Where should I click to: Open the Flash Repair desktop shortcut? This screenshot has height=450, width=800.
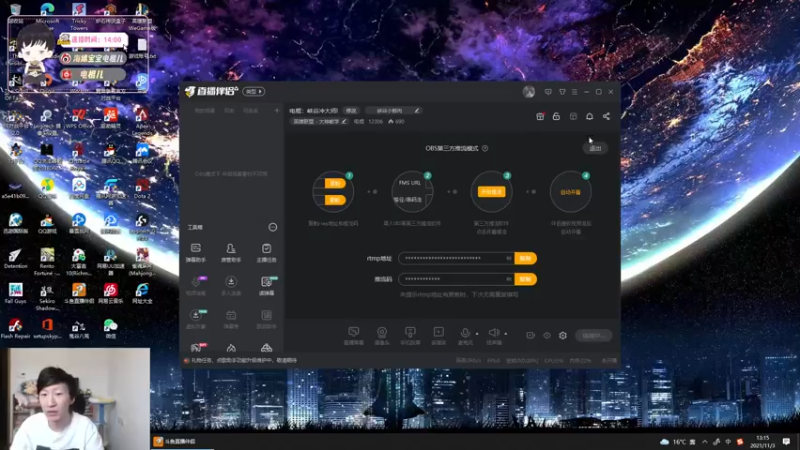(15, 329)
